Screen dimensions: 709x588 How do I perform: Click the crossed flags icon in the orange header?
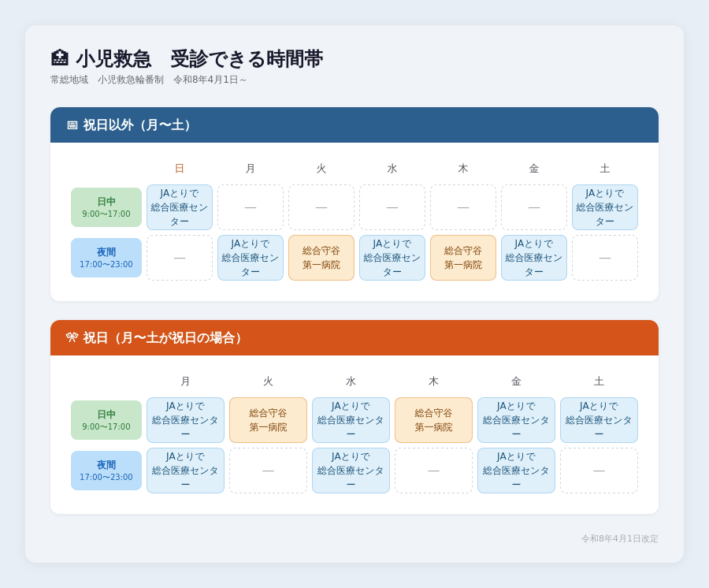coord(72,338)
